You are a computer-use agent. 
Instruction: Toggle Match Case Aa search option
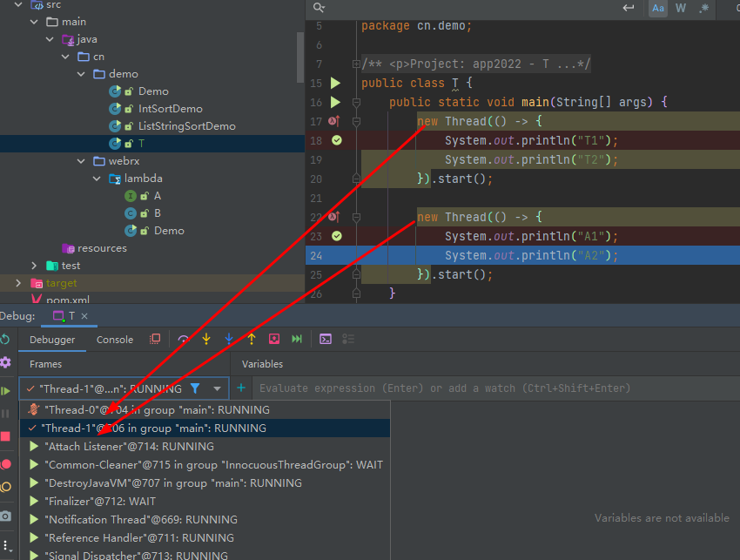658,8
